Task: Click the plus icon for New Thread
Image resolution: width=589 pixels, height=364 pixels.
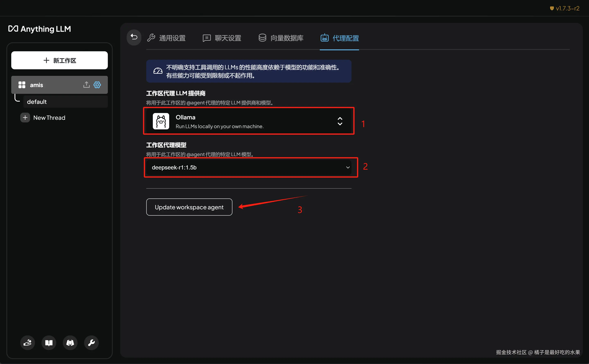Action: point(25,118)
